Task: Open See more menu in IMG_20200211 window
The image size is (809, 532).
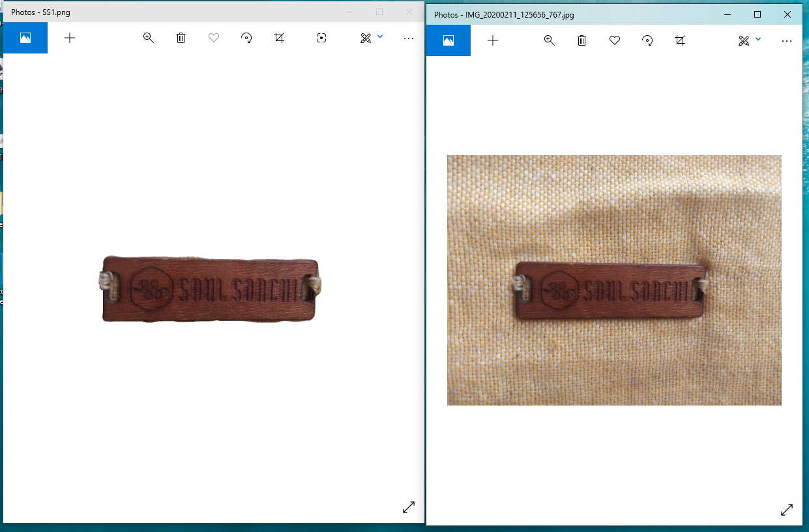Action: [787, 41]
